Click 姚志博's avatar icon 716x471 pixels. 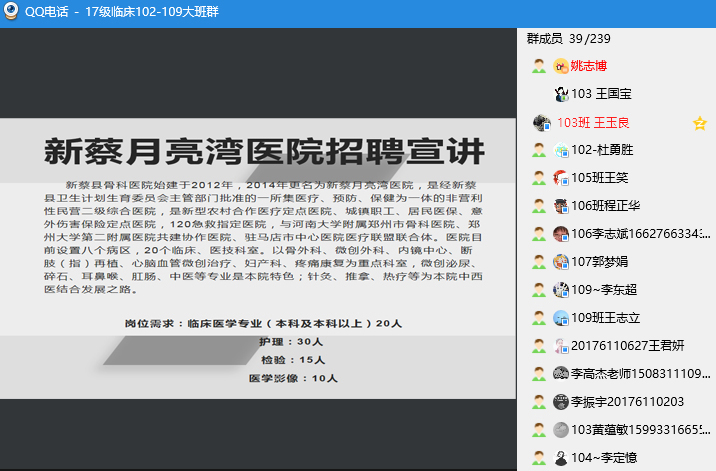click(x=561, y=66)
